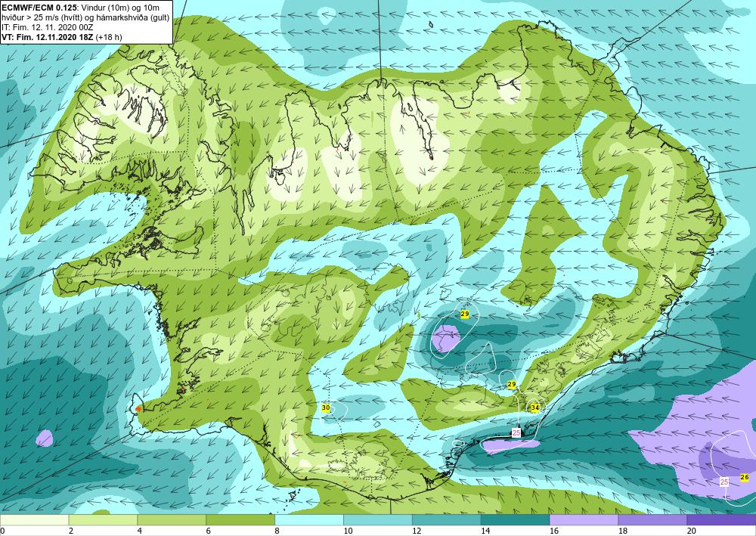Click the 14–16 m/s dark teal legend swatch
This screenshot has height=536, width=756.
tap(515, 519)
